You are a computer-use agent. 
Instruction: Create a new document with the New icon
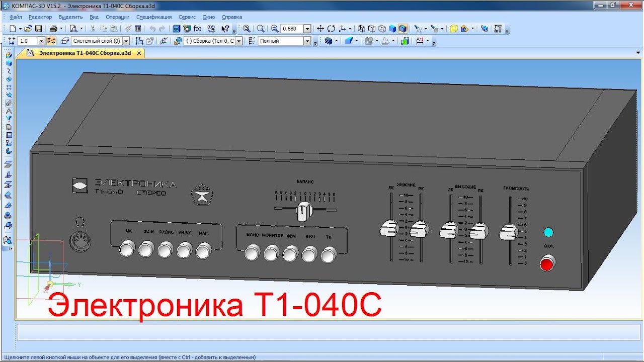13,29
